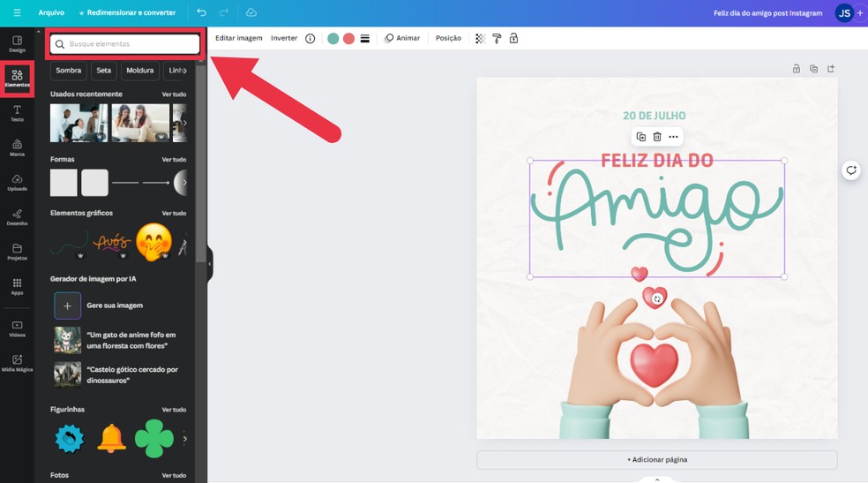This screenshot has height=483, width=868.
Task: Open the Vídeos panel
Action: 17,329
